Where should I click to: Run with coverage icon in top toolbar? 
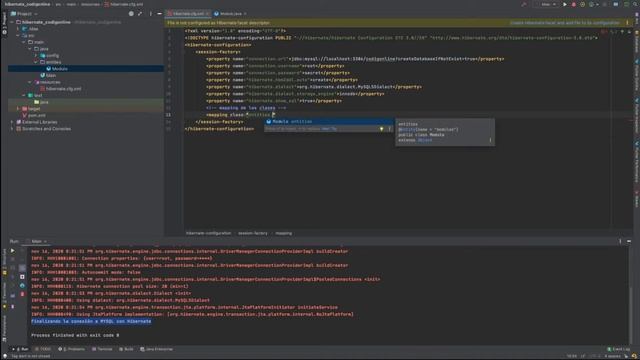pyautogui.click(x=582, y=4)
